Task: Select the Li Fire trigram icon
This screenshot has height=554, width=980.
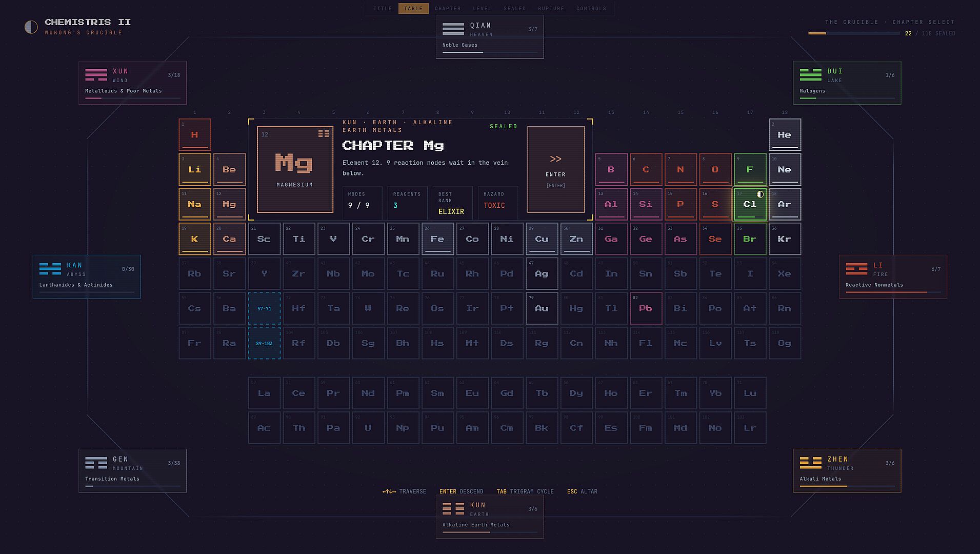Action: tap(856, 269)
